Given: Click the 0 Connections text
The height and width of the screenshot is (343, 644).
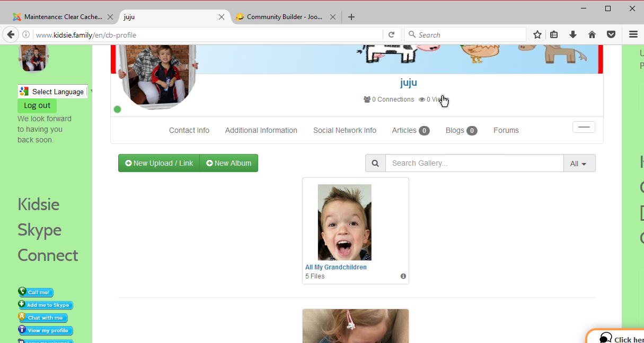Looking at the screenshot, I should (393, 100).
